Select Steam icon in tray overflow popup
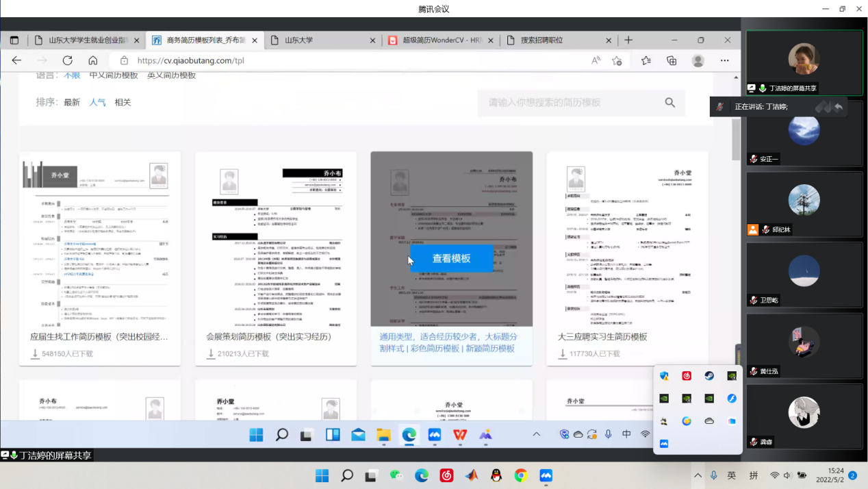The image size is (868, 489). 709,375
